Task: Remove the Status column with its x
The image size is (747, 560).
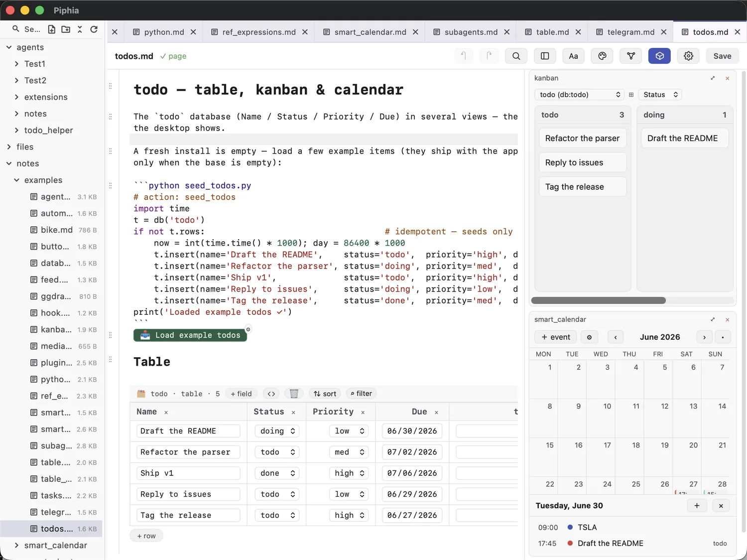Action: 293,413
